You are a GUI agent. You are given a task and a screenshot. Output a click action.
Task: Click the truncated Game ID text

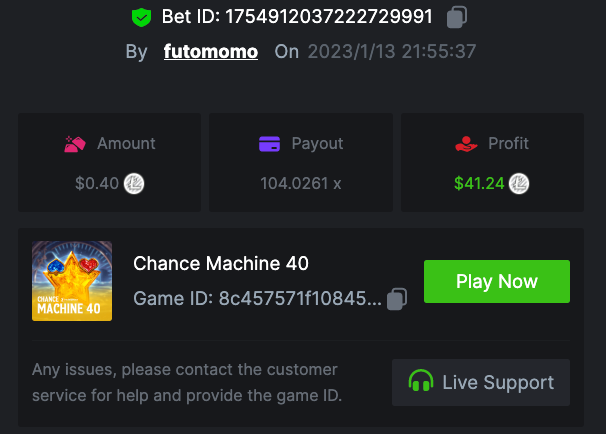coord(257,299)
